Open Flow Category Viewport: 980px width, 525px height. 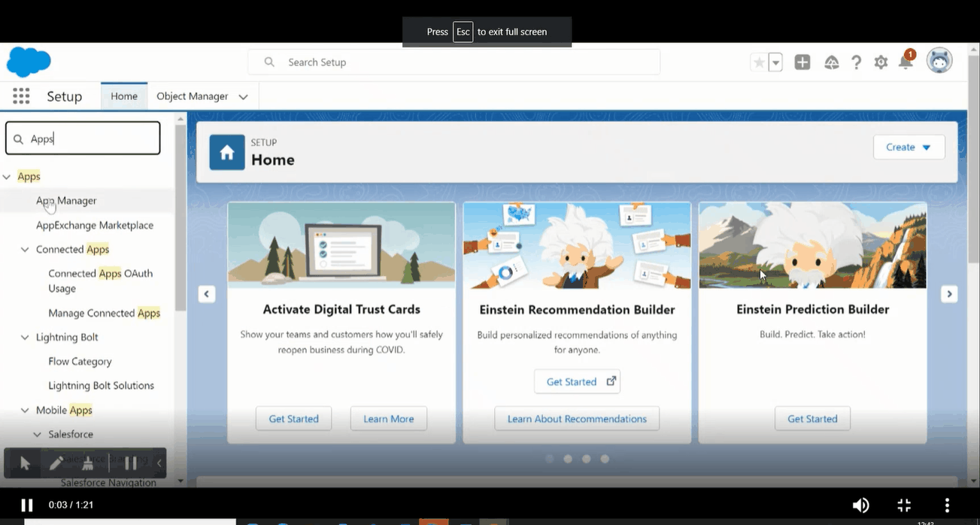(80, 362)
